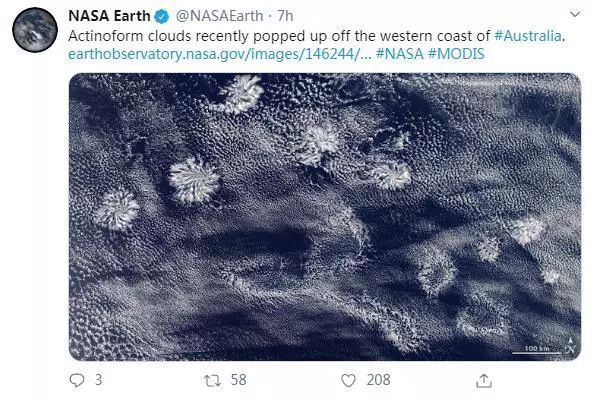Click the like count 208
This screenshot has width=595, height=398.
pyautogui.click(x=378, y=380)
